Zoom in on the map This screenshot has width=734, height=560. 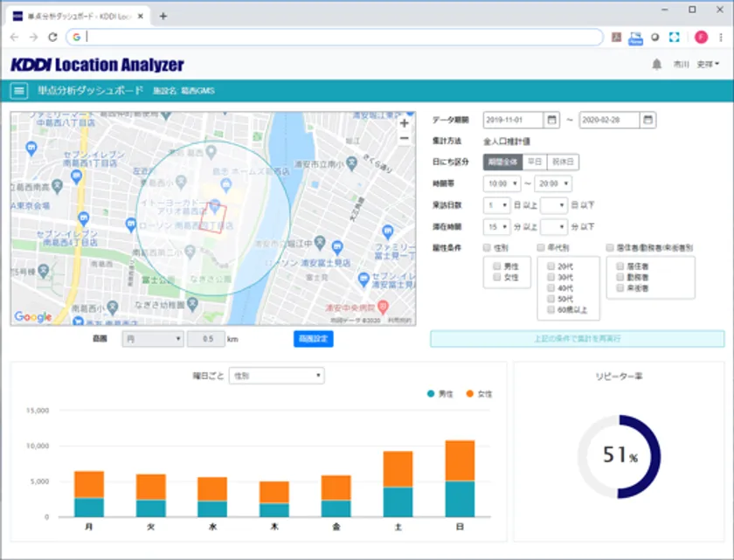404,123
